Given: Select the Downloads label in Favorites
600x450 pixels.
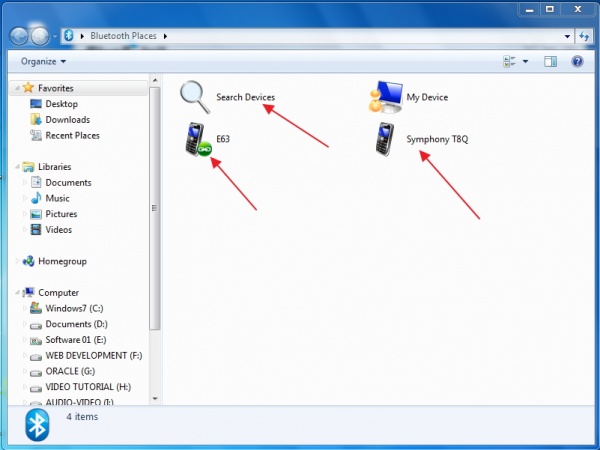Looking at the screenshot, I should click(x=68, y=119).
